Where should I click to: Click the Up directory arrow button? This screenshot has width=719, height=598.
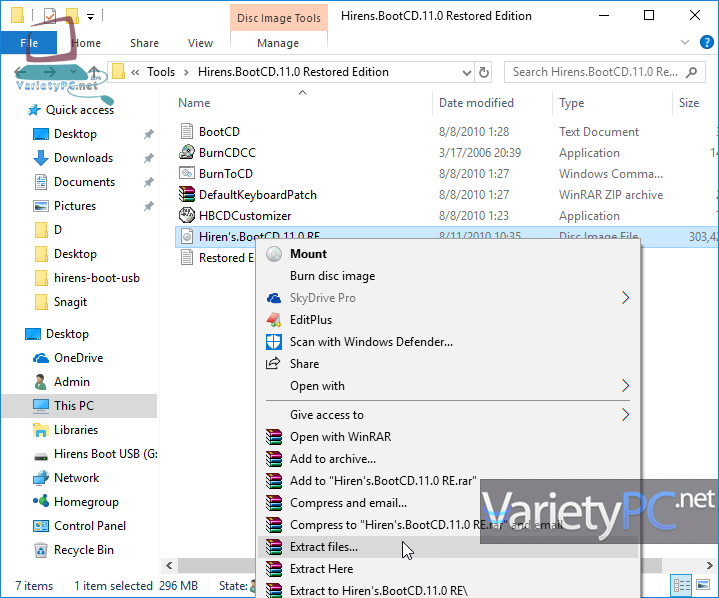[x=94, y=72]
